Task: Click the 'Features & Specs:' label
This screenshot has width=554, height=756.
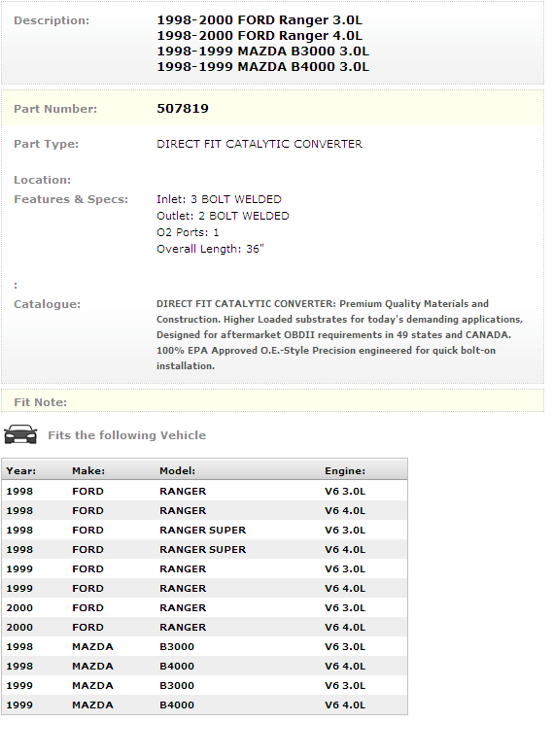Action: click(71, 199)
